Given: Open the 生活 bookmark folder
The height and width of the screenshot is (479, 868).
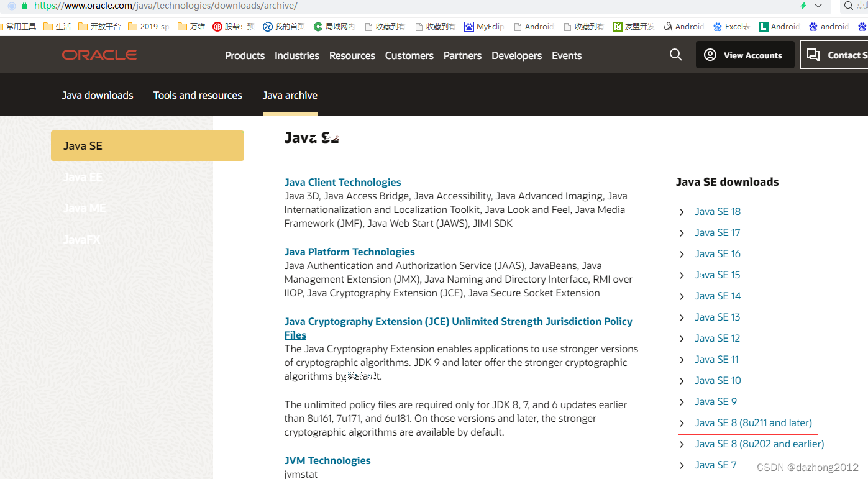Looking at the screenshot, I should pyautogui.click(x=57, y=26).
